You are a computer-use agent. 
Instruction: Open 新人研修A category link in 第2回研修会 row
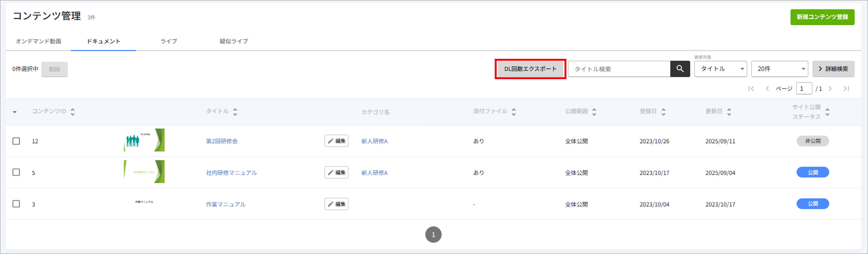pyautogui.click(x=374, y=141)
